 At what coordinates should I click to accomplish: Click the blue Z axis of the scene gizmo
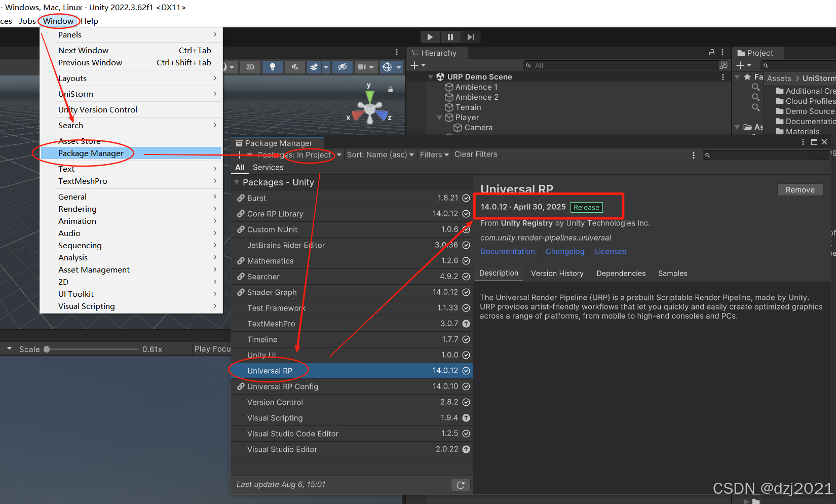tap(382, 115)
